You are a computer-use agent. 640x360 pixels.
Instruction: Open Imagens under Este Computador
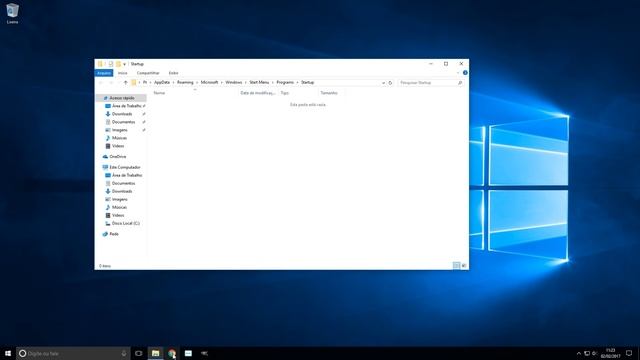point(120,199)
